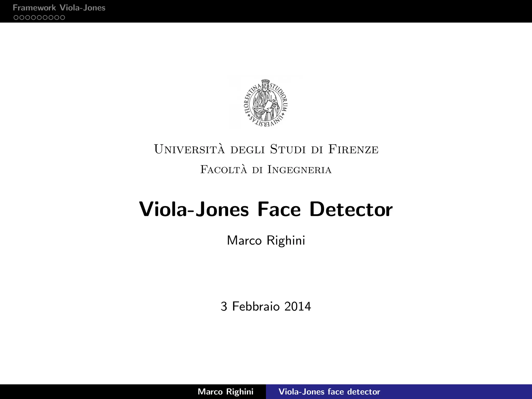Viewport: 532px width, 399px height.
Task: Click the date 3 Febbraio 2014
Action: pyautogui.click(x=266, y=306)
